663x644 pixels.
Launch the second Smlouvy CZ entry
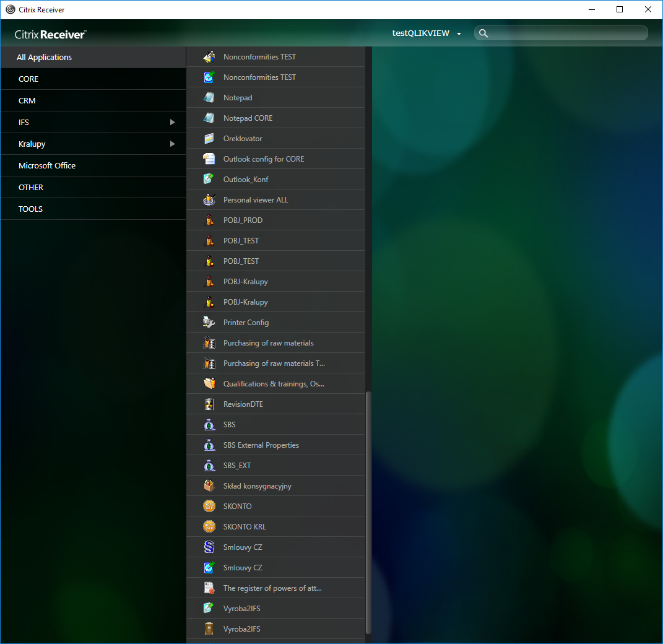coord(275,567)
